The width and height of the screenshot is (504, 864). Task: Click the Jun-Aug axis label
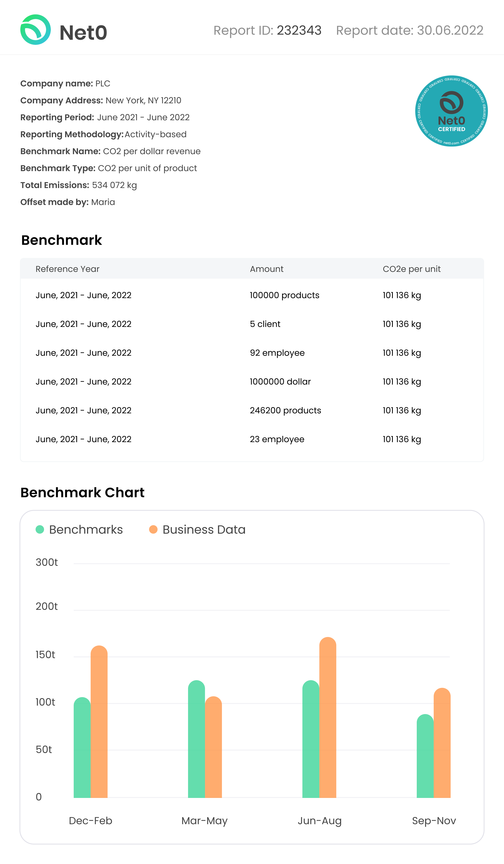click(x=320, y=821)
